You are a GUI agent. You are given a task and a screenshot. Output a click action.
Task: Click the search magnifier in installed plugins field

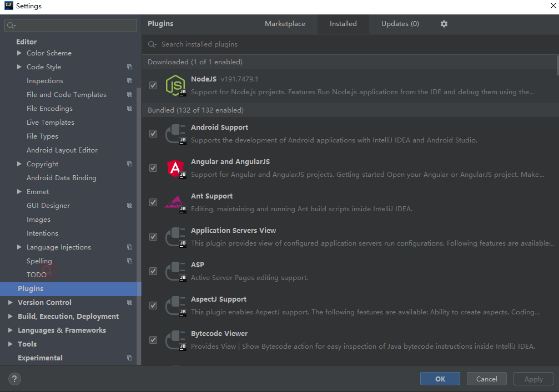(x=152, y=44)
